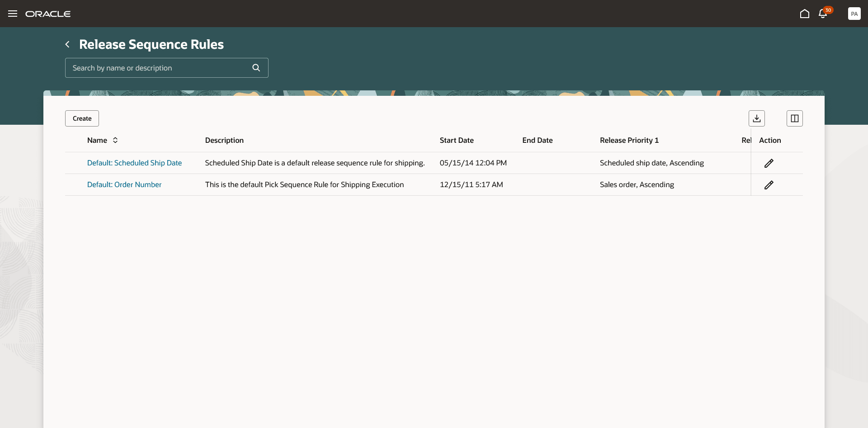
Task: Click the Create button
Action: click(82, 118)
